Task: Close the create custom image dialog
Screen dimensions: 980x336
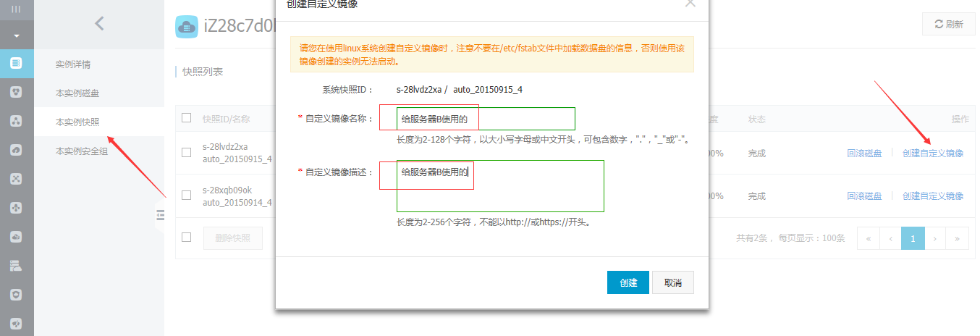Action: coord(690,4)
